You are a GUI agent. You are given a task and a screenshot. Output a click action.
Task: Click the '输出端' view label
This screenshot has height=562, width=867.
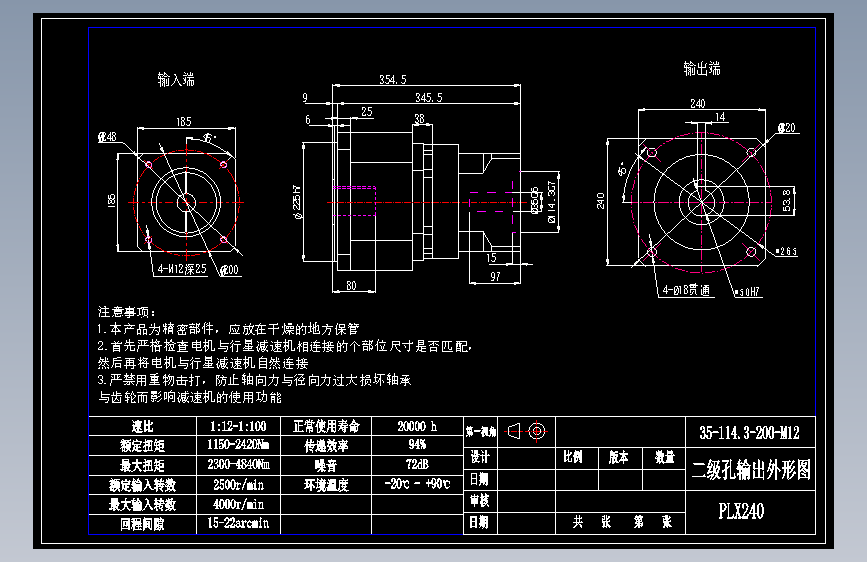702,69
